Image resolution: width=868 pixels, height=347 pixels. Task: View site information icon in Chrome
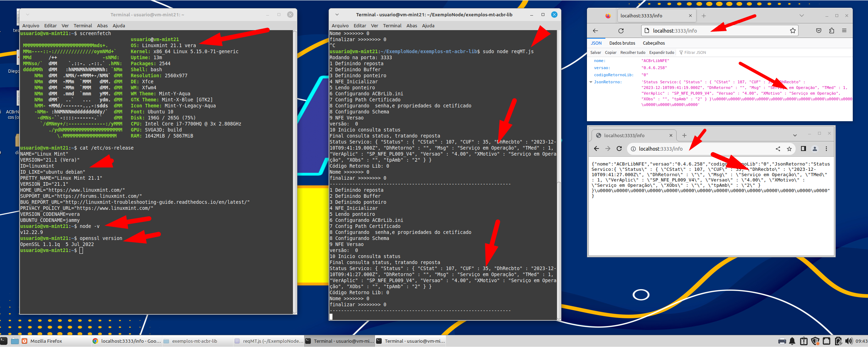tap(633, 149)
